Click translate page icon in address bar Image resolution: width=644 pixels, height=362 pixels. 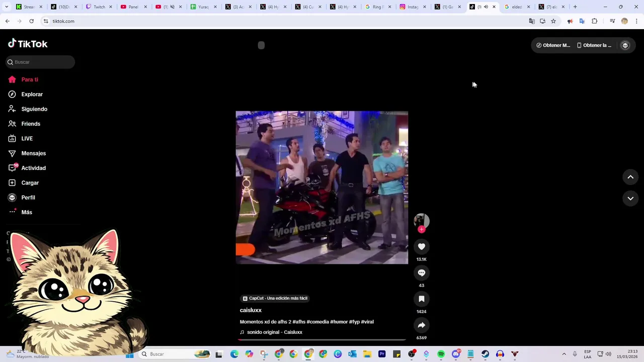coord(532,21)
